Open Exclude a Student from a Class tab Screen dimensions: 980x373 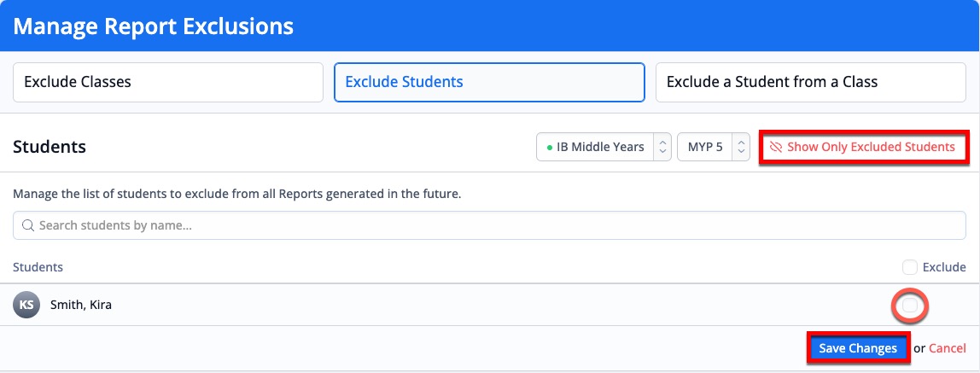811,82
